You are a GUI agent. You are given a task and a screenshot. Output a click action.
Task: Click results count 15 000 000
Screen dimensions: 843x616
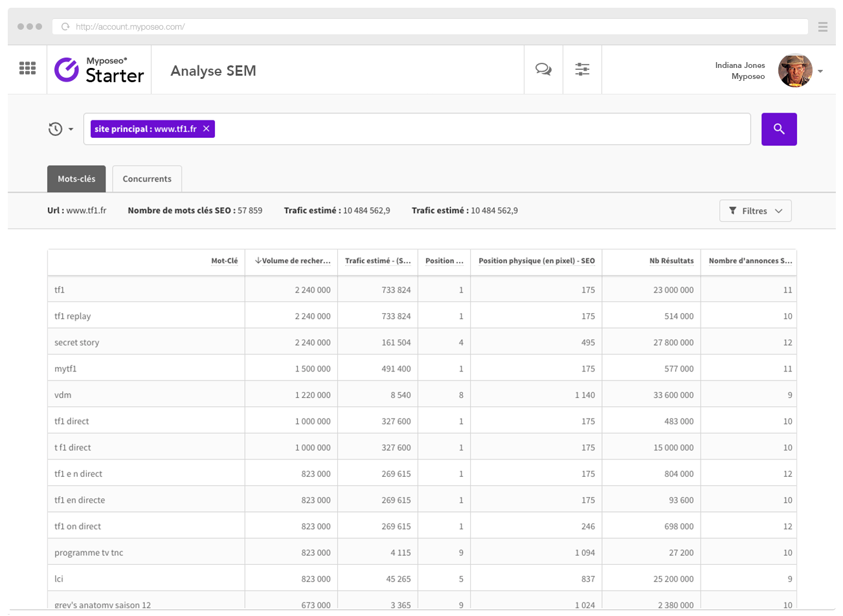[x=673, y=448]
